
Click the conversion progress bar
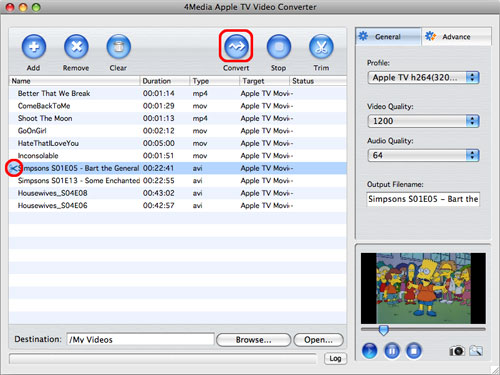tap(163, 359)
